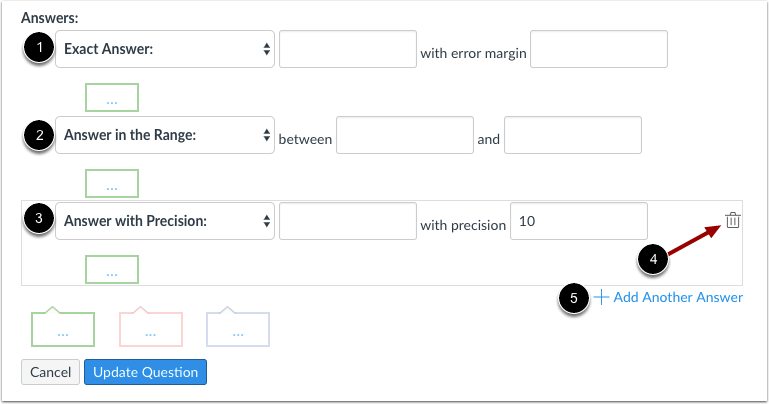The height and width of the screenshot is (404, 769).
Task: Click the precision answer value field
Action: click(x=347, y=221)
